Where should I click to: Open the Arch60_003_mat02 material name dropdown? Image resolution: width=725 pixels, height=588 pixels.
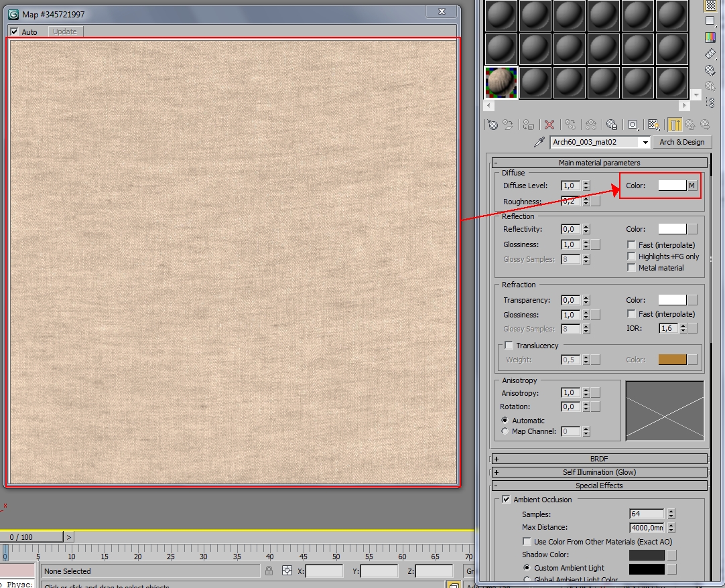coord(645,142)
